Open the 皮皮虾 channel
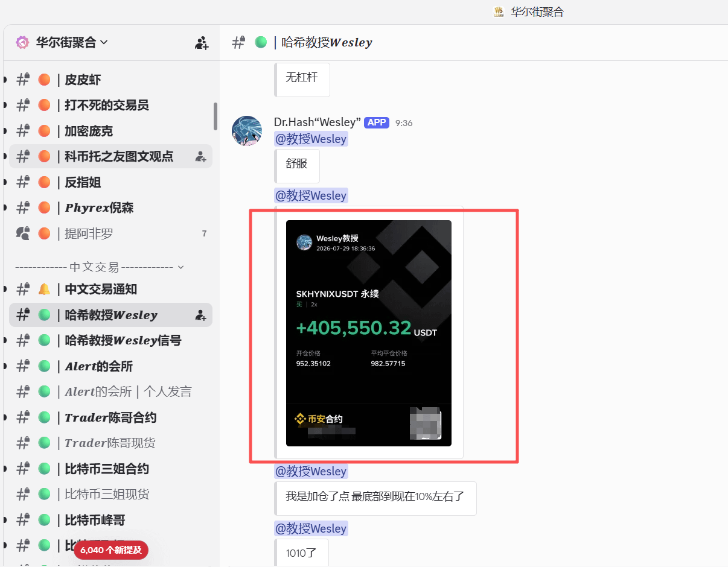This screenshot has height=567, width=728. point(110,80)
